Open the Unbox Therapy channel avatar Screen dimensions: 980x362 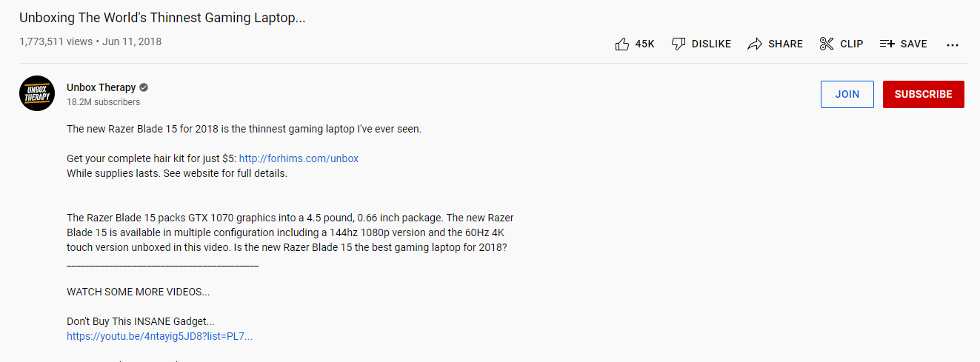click(x=38, y=94)
